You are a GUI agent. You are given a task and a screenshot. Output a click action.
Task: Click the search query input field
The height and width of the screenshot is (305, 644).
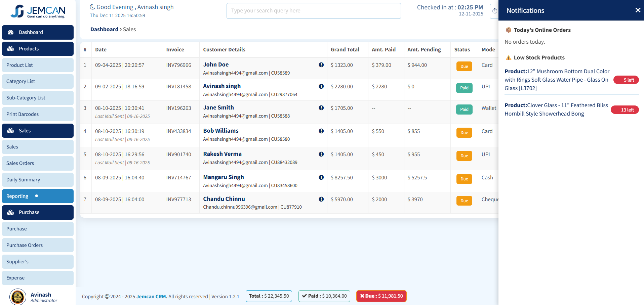click(313, 11)
